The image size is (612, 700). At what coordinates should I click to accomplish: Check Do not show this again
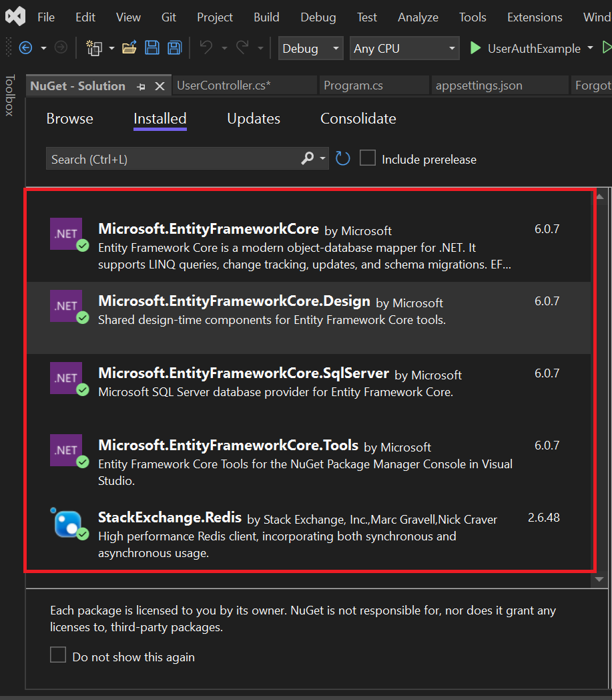(x=58, y=655)
